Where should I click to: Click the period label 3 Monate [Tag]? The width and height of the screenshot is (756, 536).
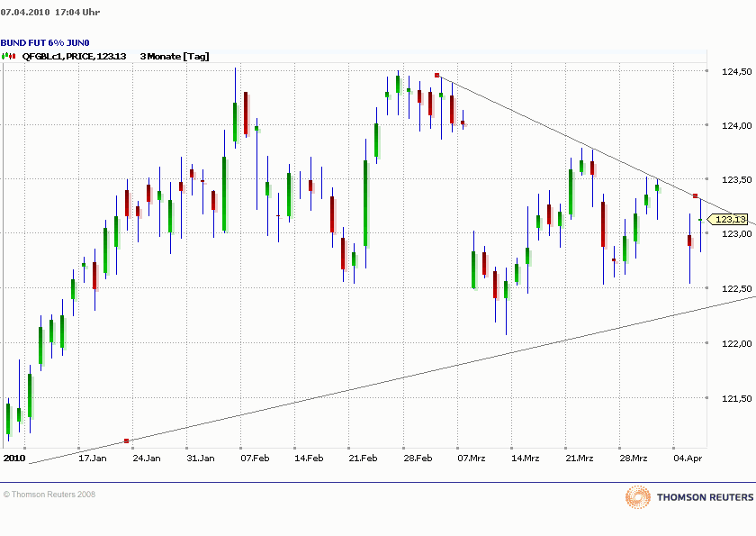pyautogui.click(x=175, y=57)
